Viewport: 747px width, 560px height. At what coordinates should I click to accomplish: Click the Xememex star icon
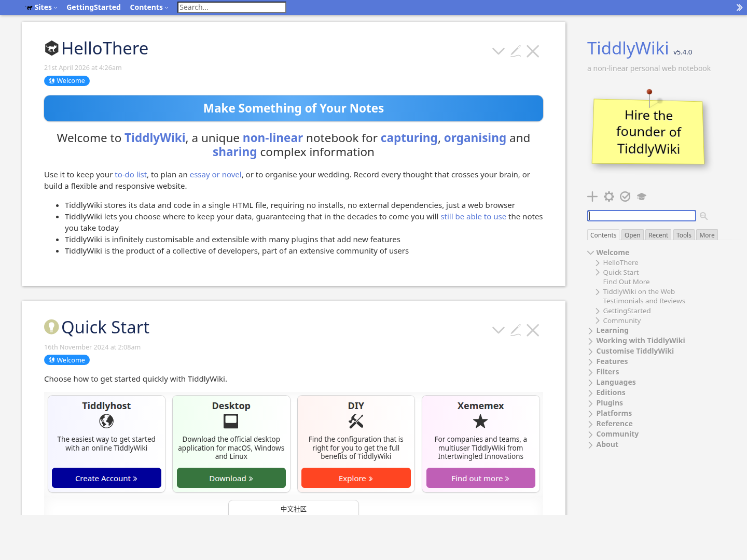coord(480,421)
